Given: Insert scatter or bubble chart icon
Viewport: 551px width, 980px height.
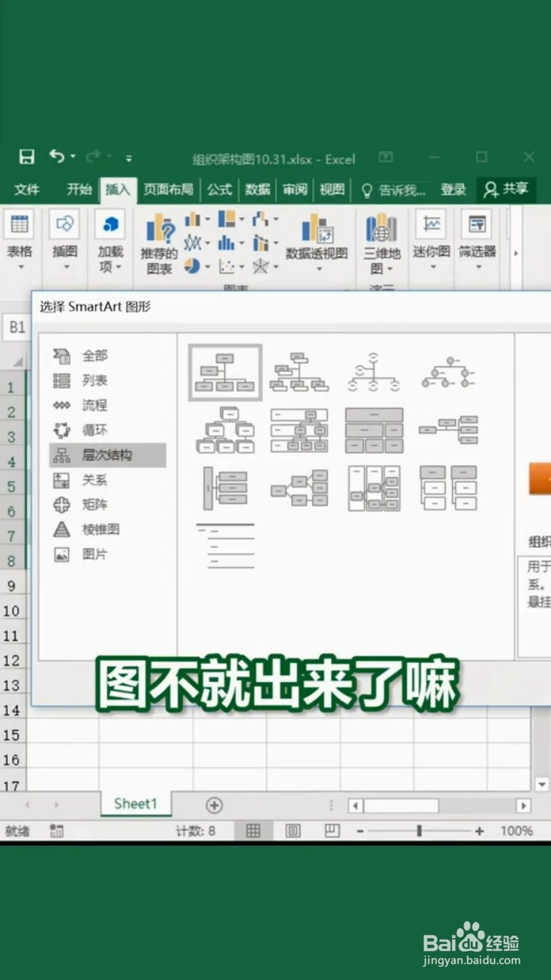Looking at the screenshot, I should click(231, 266).
